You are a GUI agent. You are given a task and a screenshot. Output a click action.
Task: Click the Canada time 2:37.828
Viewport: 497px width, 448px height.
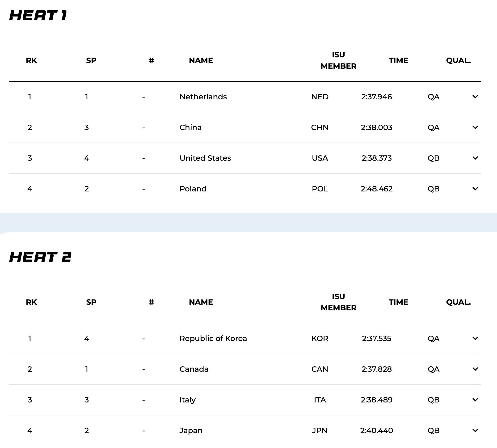pos(376,369)
